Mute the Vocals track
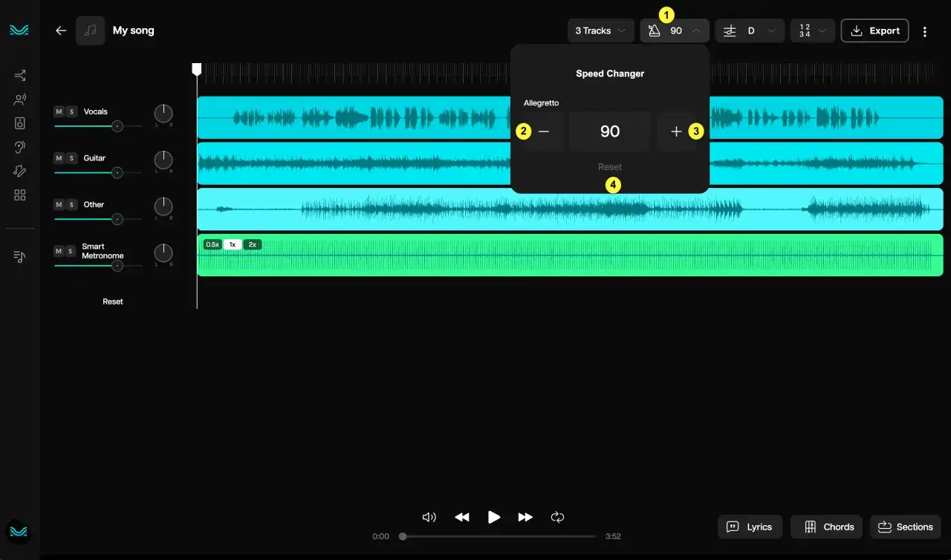 tap(59, 111)
